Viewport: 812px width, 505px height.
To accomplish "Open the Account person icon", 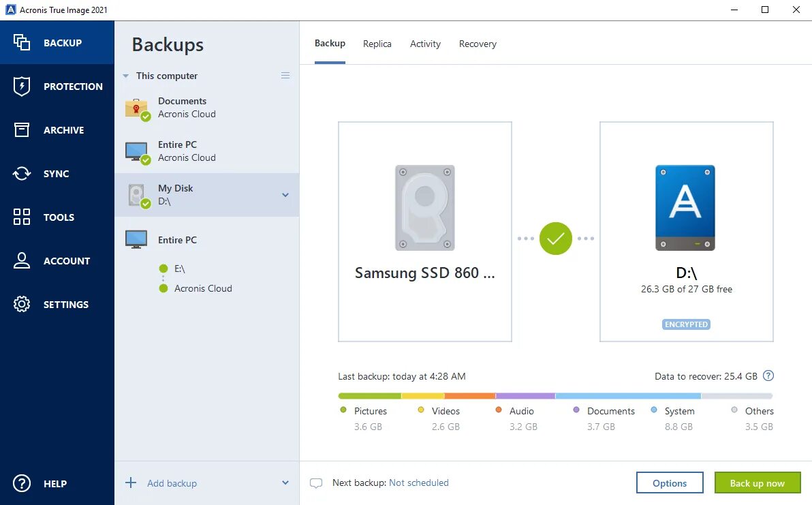I will point(22,261).
